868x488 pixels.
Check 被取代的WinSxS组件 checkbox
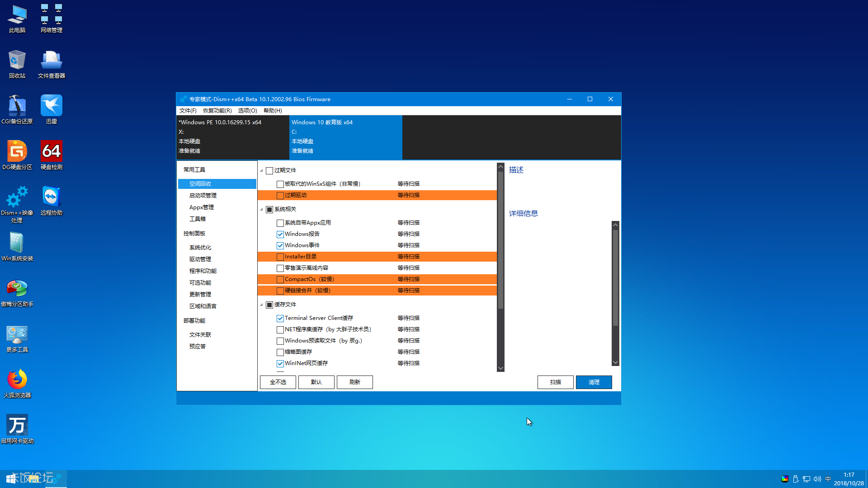click(x=280, y=184)
